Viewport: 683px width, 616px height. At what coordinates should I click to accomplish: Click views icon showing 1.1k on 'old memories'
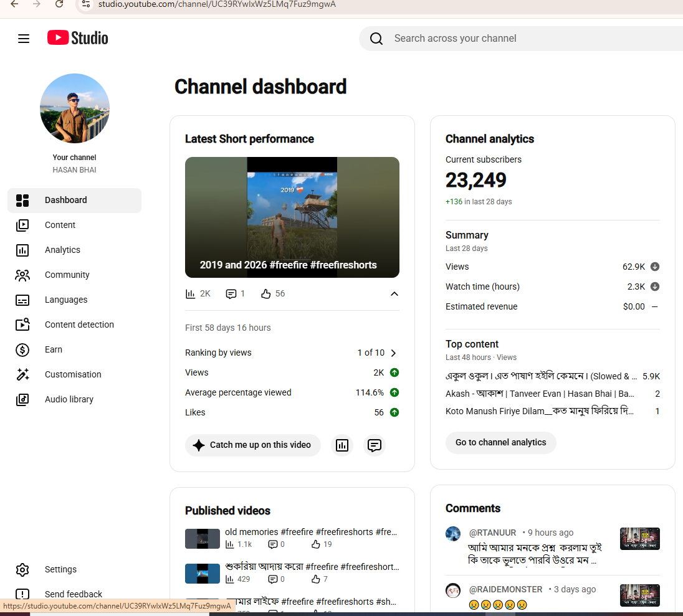[229, 544]
